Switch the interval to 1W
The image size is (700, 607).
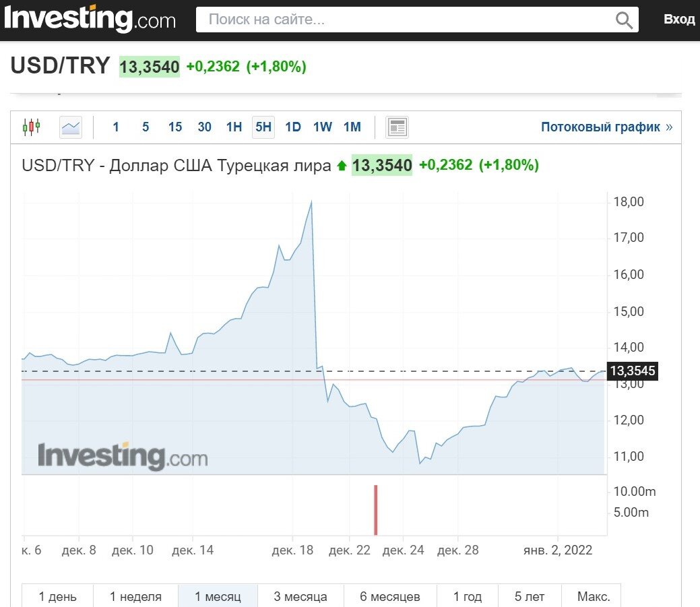323,127
